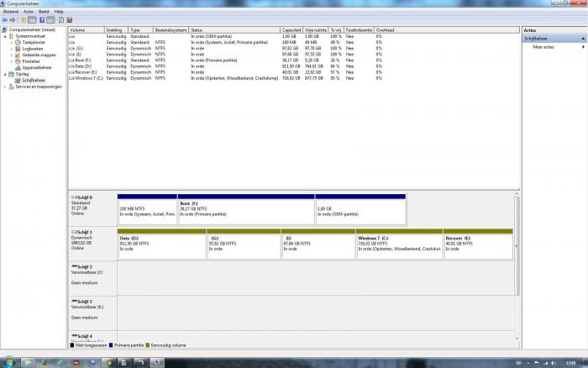Sort by Status column header

234,30
